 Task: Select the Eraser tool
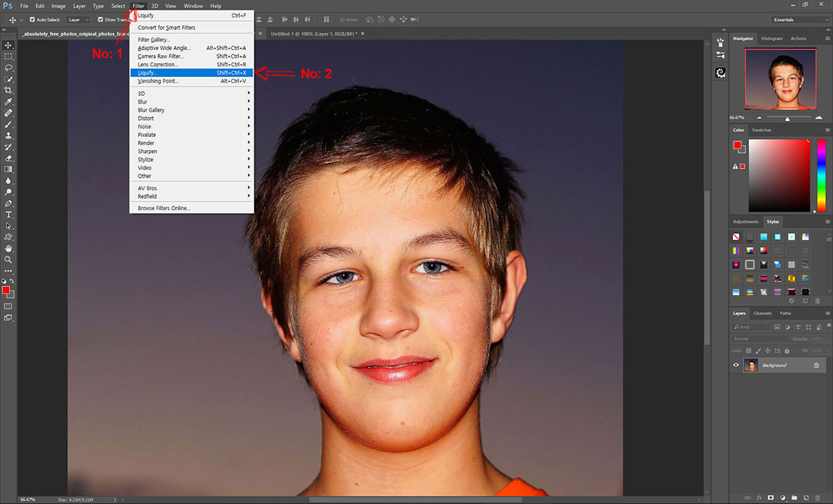click(8, 159)
